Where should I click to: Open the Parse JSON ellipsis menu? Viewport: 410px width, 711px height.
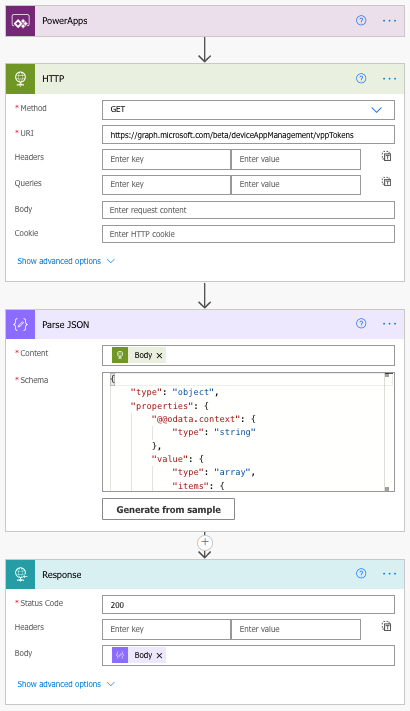pos(389,324)
